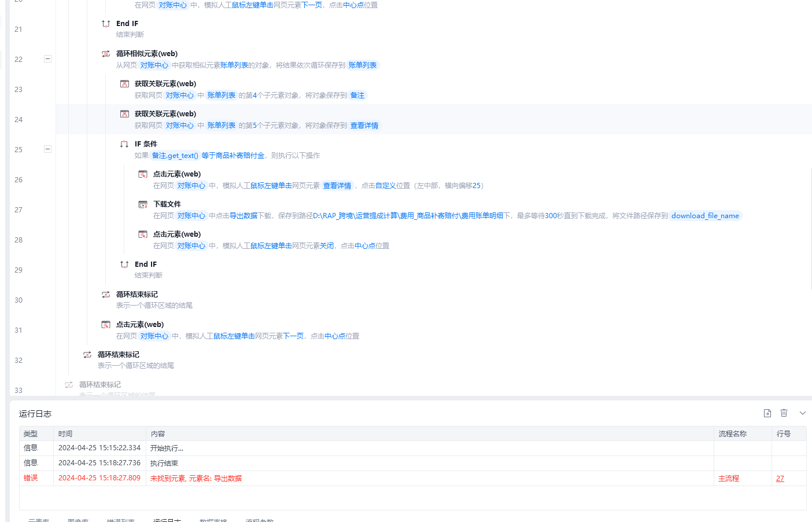Click the End IF icon on line 29

click(x=124, y=264)
